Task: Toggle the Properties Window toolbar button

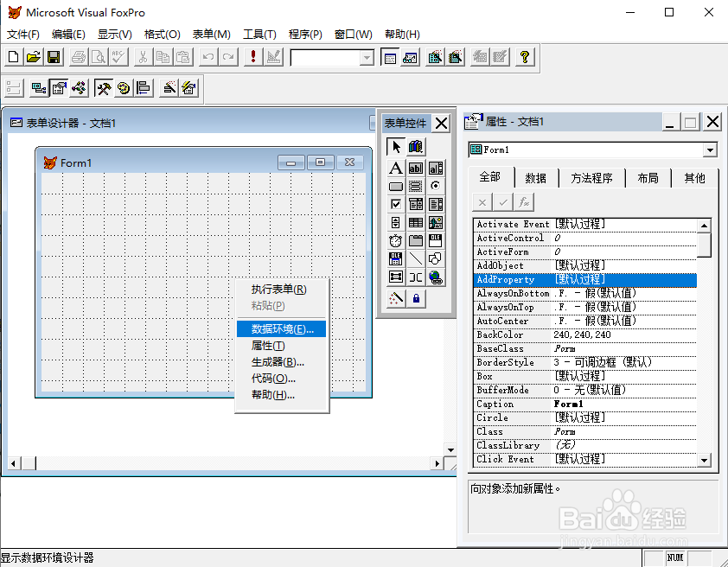Action: pos(59,87)
